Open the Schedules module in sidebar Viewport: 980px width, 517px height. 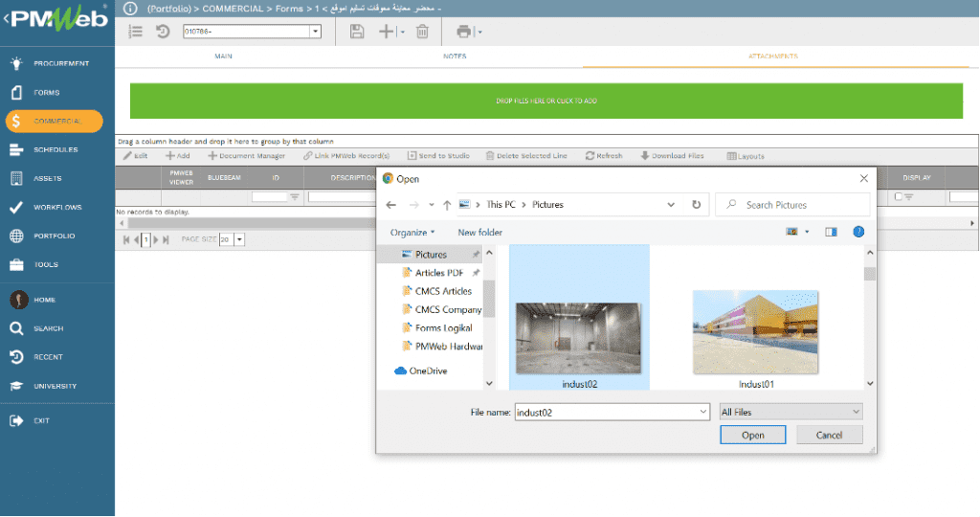[x=56, y=149]
